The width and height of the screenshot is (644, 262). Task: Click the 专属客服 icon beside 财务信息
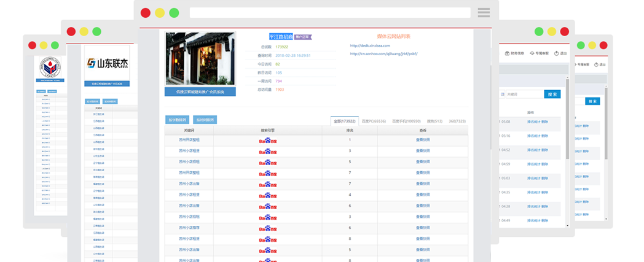[532, 53]
